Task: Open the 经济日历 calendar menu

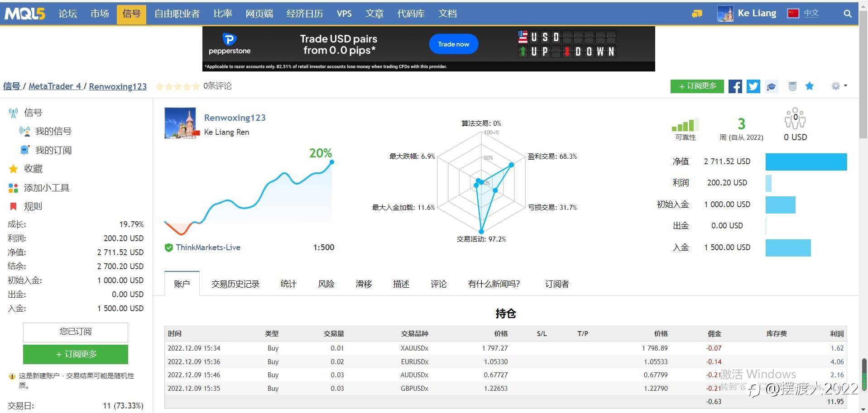Action: point(305,14)
